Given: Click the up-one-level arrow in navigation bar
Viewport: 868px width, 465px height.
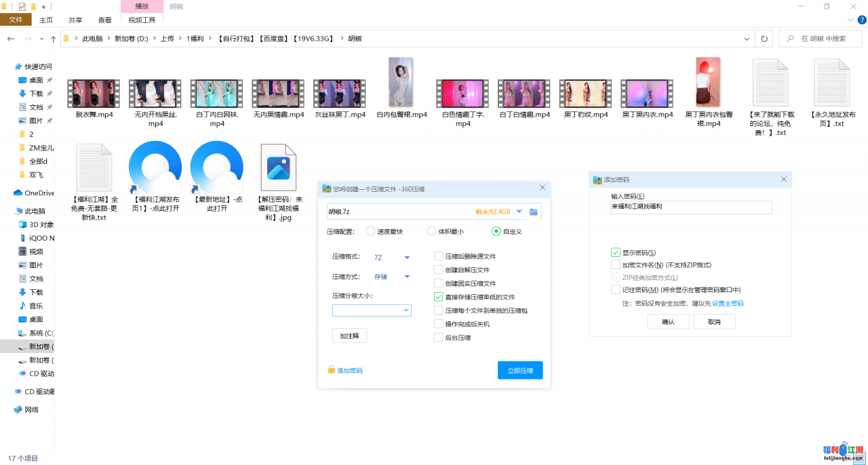Looking at the screenshot, I should (53, 39).
